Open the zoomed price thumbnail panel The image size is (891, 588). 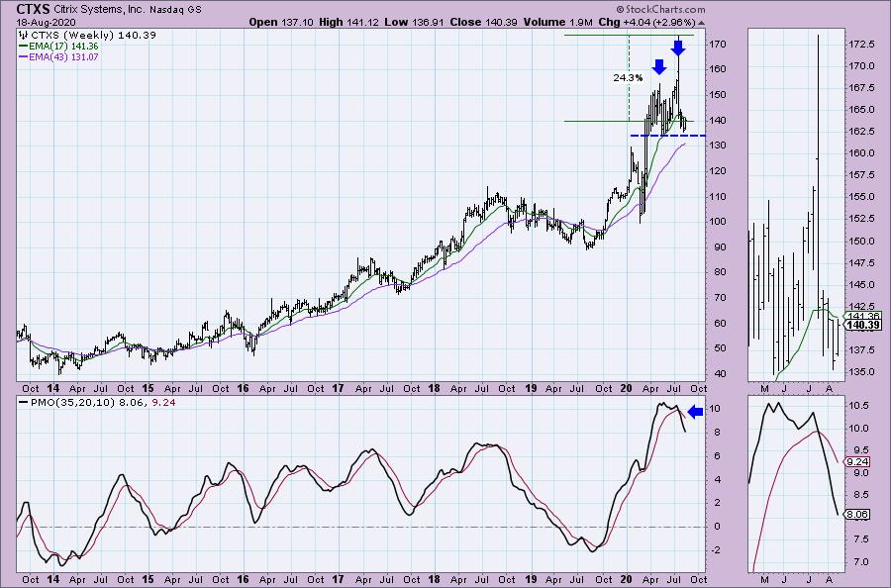point(796,205)
